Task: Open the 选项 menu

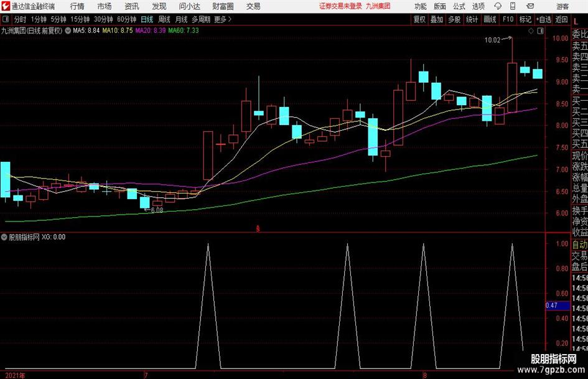Action: pyautogui.click(x=478, y=6)
